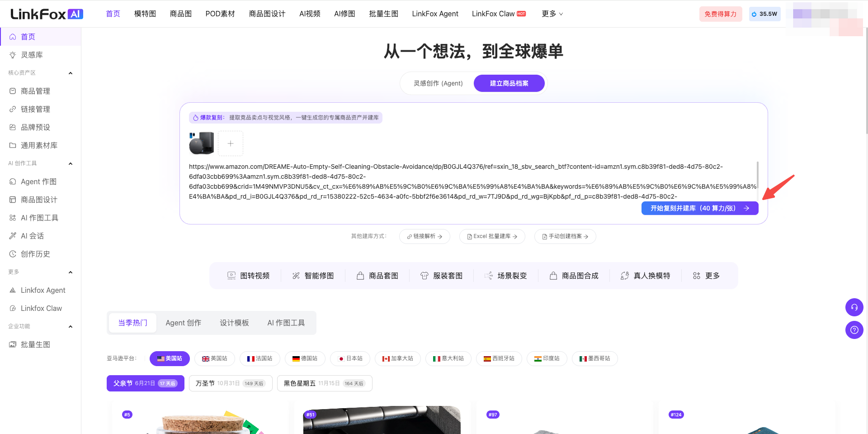This screenshot has width=868, height=434.
Task: Click 开始复刻并建库 button
Action: pos(700,208)
